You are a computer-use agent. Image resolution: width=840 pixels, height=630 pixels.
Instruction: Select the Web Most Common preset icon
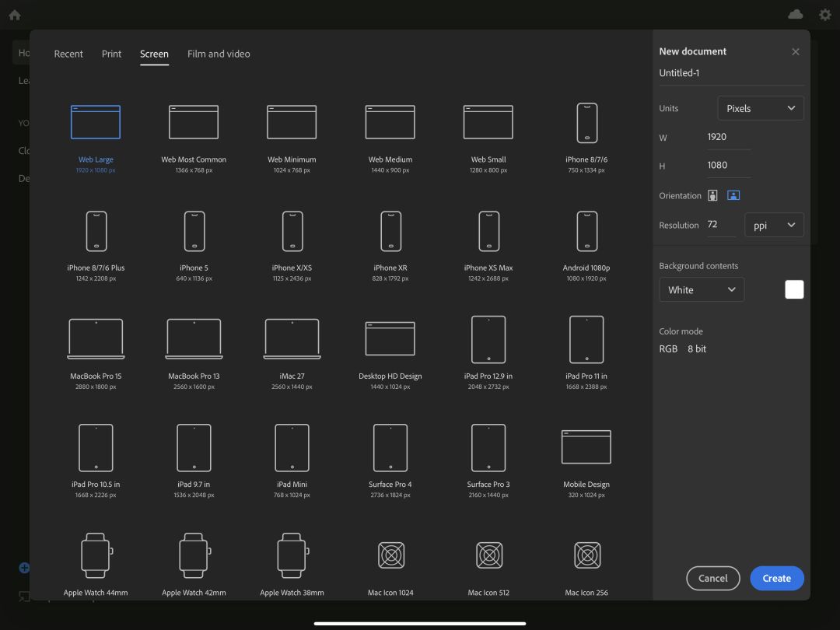click(194, 122)
